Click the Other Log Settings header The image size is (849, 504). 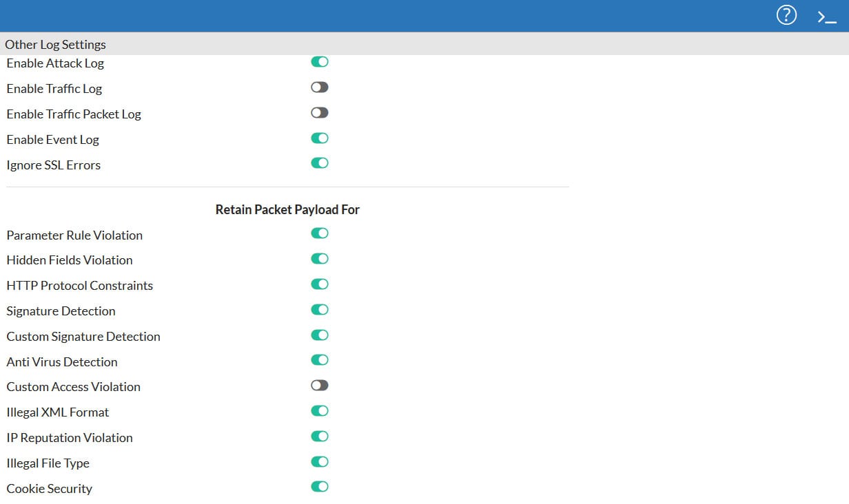56,45
